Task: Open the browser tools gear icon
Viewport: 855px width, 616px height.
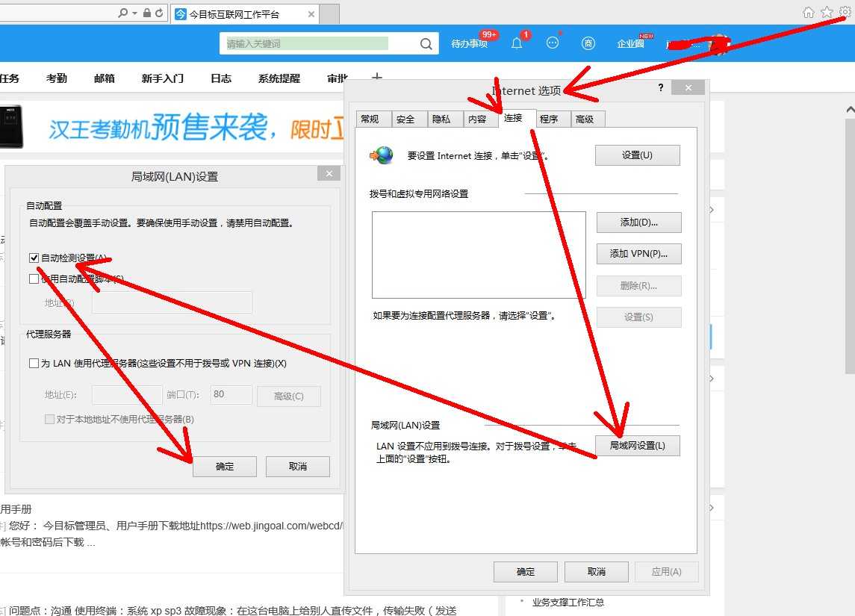Action: [845, 12]
